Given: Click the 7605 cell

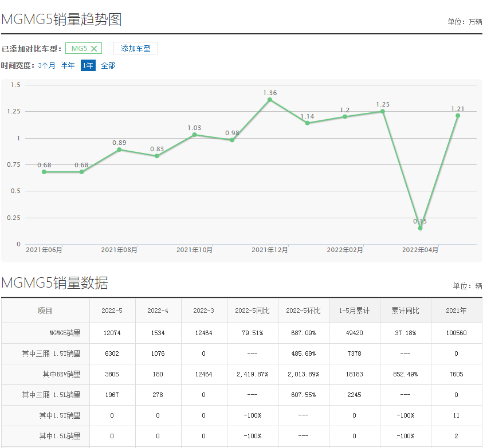Looking at the screenshot, I should (x=456, y=375).
